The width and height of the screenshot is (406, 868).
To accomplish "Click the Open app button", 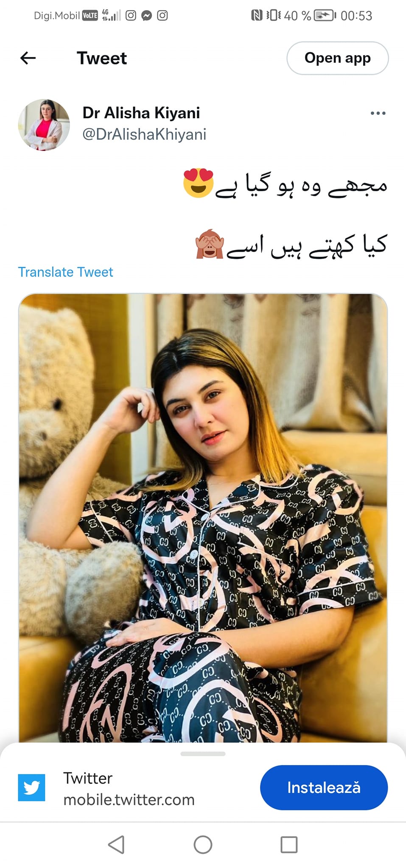I will pyautogui.click(x=338, y=58).
